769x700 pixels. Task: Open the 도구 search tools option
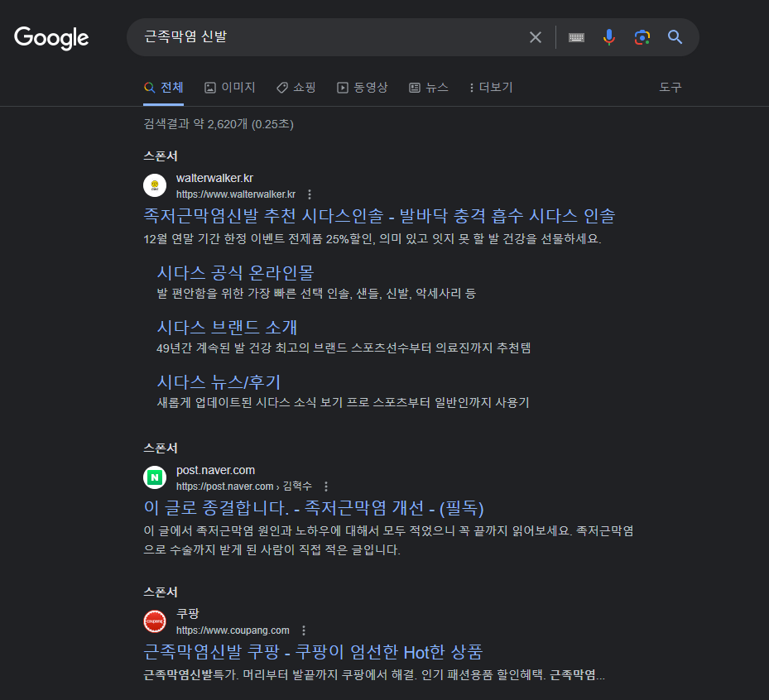(x=670, y=87)
